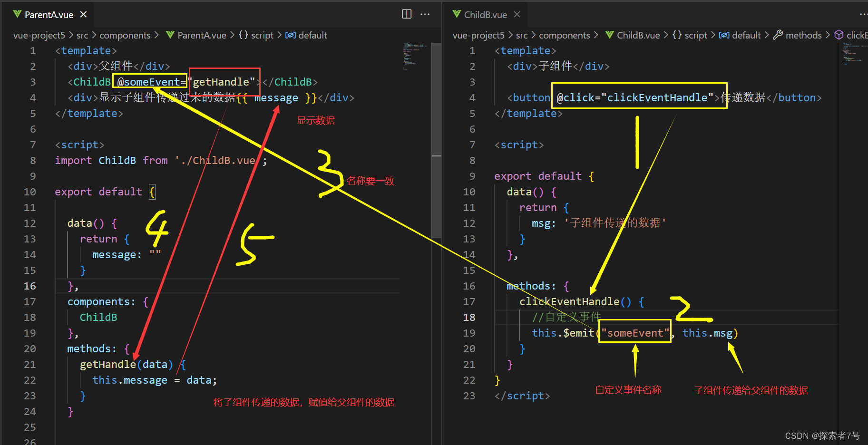Image resolution: width=868 pixels, height=445 pixels.
Task: Click the vertical scrollbar of ParentA.vue editor
Action: click(x=437, y=140)
